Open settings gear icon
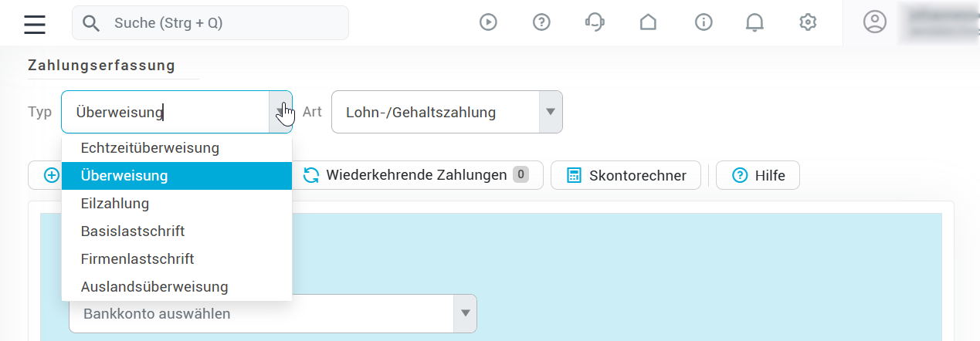The image size is (980, 341). tap(808, 22)
